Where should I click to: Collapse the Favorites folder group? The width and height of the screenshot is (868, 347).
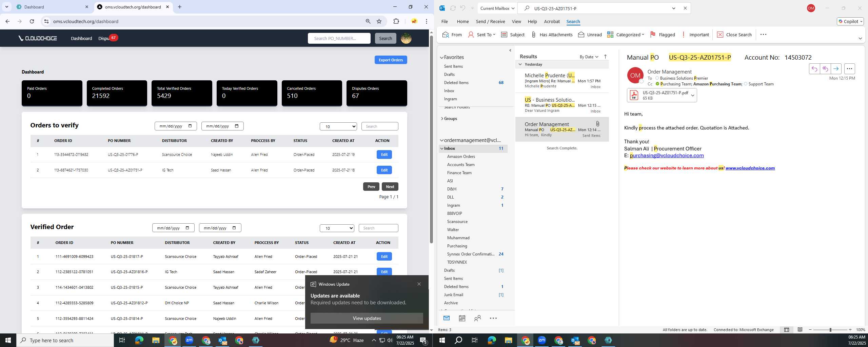tap(442, 58)
